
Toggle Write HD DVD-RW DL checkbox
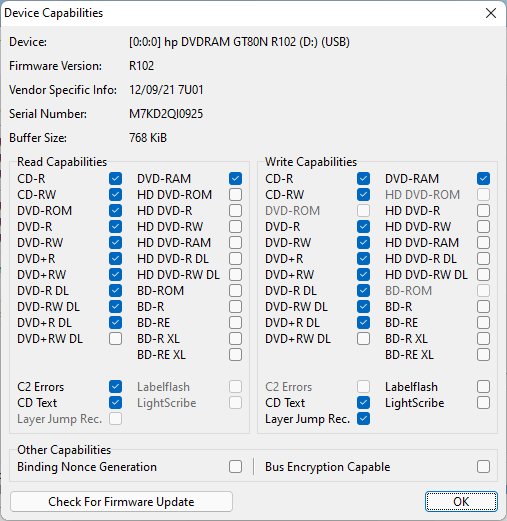[483, 274]
